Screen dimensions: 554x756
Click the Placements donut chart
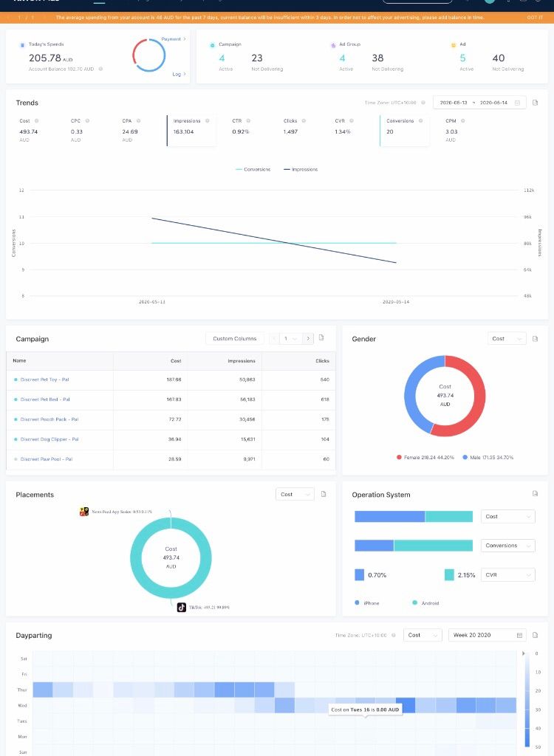click(171, 558)
